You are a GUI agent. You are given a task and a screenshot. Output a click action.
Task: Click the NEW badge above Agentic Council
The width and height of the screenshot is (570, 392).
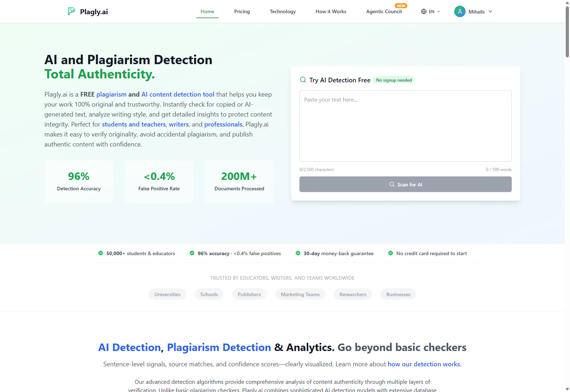click(401, 6)
